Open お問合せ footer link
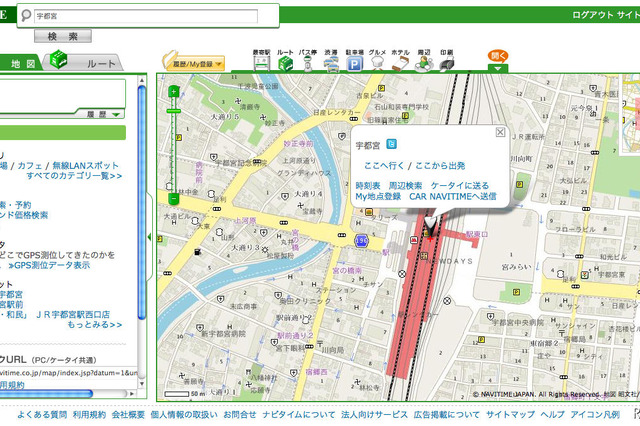 click(240, 415)
